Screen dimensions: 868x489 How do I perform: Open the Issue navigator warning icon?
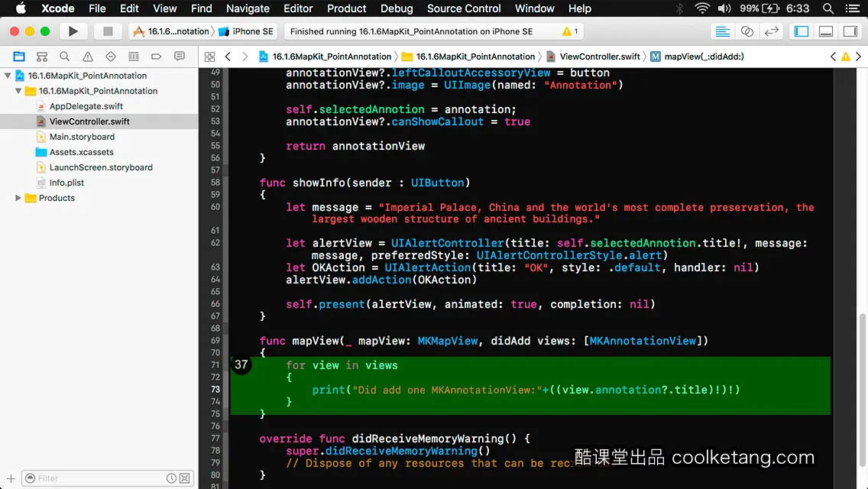pyautogui.click(x=87, y=57)
